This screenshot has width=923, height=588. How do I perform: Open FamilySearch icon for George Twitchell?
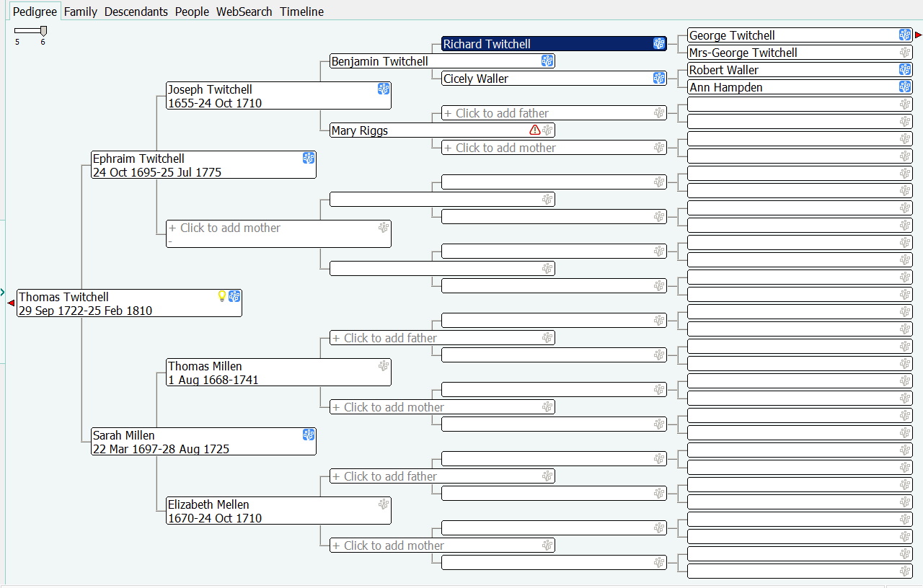coord(905,35)
